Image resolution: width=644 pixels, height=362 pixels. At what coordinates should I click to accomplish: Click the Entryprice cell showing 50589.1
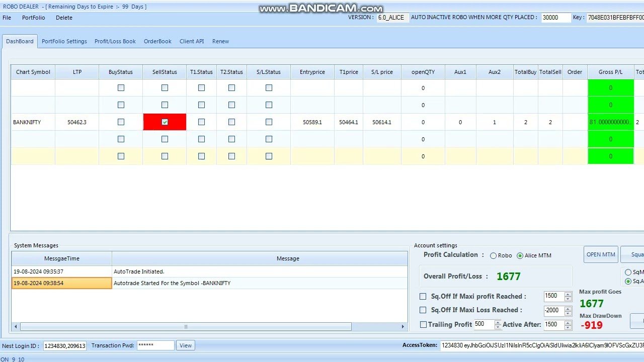[312, 122]
